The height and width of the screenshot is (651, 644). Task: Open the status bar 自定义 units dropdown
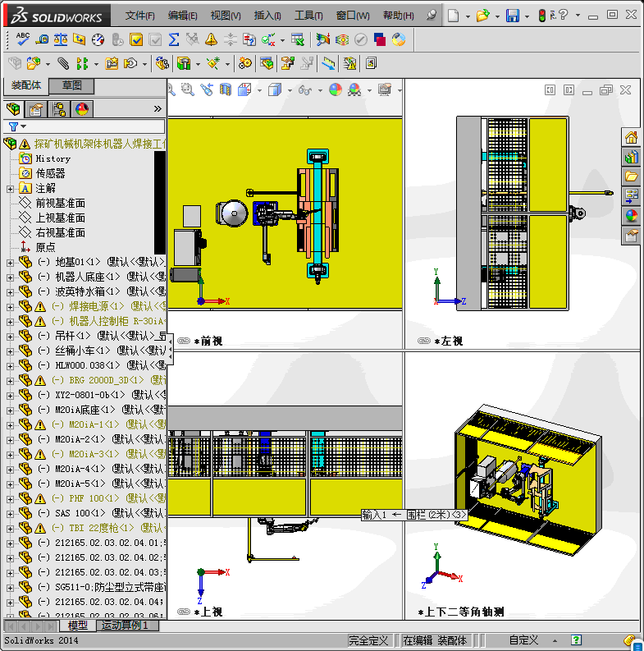pyautogui.click(x=555, y=640)
